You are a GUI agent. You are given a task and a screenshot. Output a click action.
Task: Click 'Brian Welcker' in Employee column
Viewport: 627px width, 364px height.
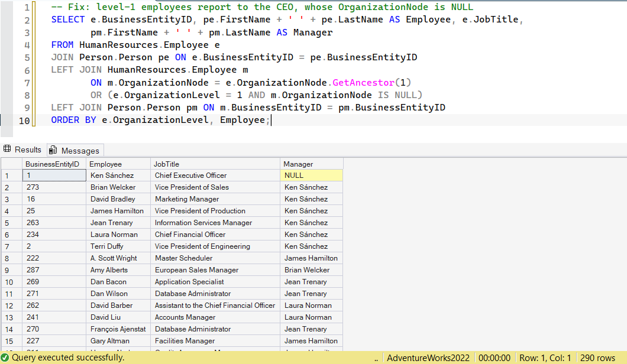118,187
